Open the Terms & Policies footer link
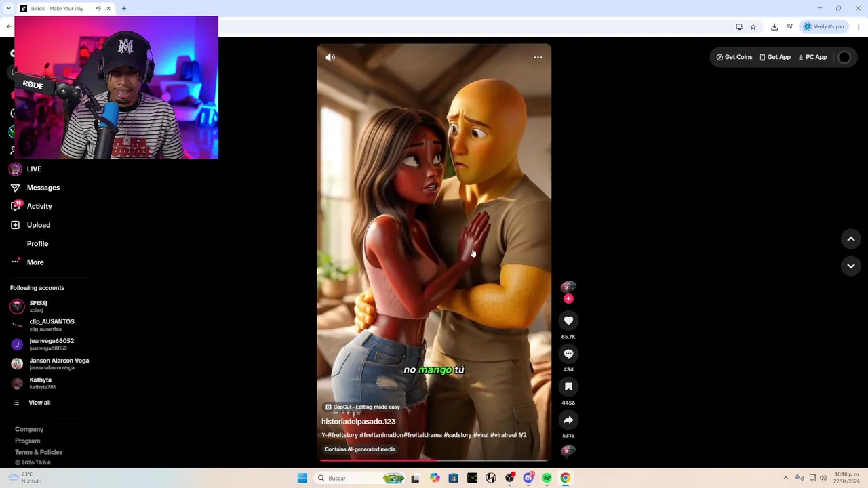 pyautogui.click(x=39, y=452)
